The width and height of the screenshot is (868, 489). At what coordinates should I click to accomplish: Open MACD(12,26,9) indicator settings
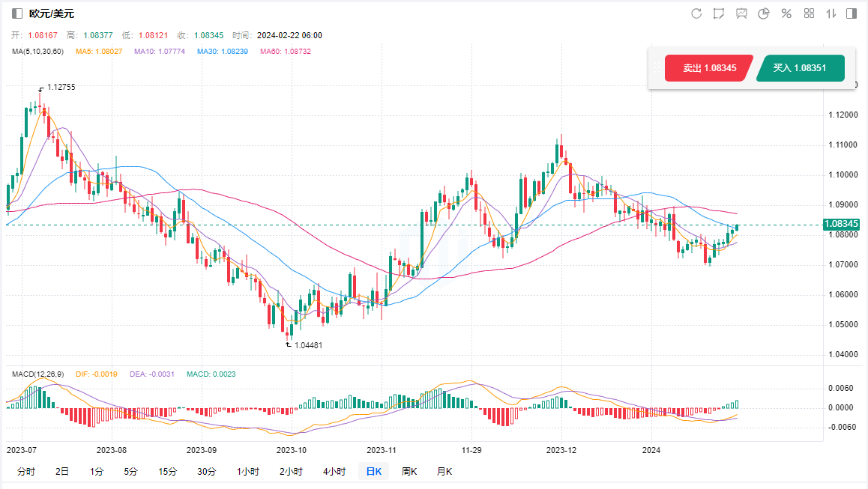[37, 374]
